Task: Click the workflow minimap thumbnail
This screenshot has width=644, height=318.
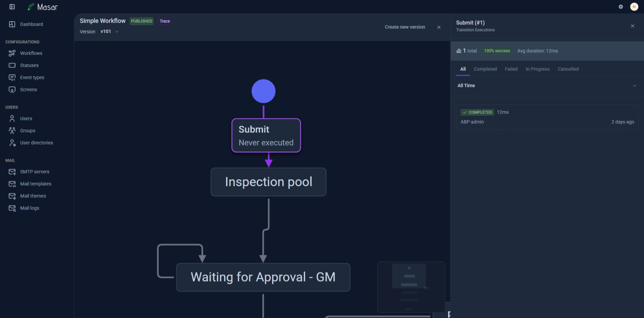Action: 411,287
